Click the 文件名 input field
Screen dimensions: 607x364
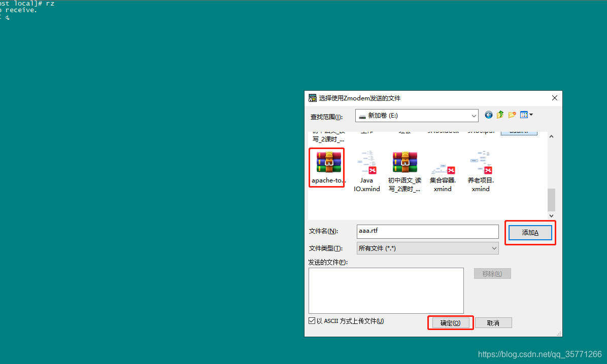click(427, 231)
